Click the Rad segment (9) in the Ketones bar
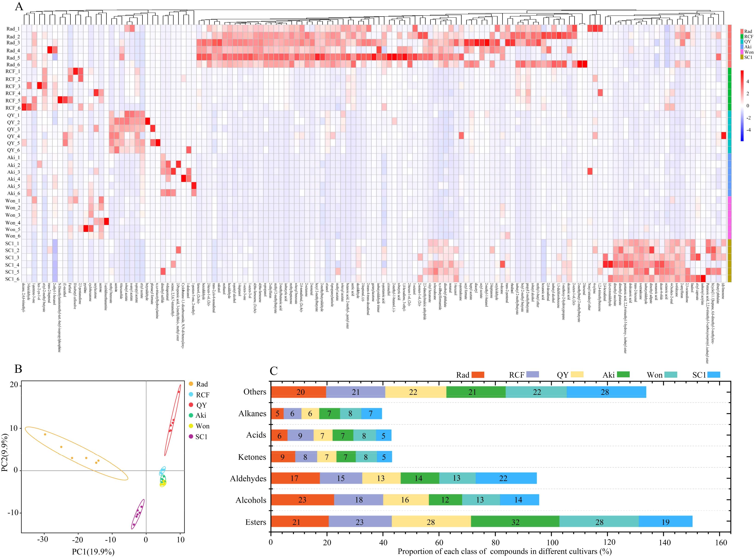This screenshot has width=756, height=557. pos(283,457)
